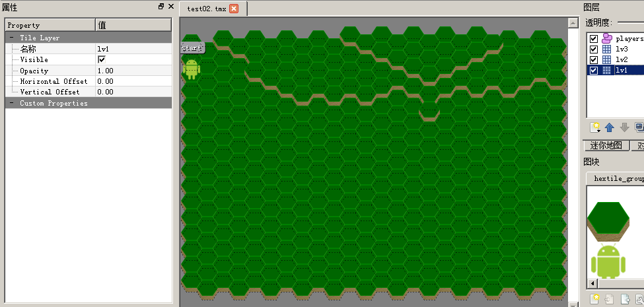Click the map scrollbar up arrow
Viewport: 644px width, 307px height.
click(x=573, y=23)
